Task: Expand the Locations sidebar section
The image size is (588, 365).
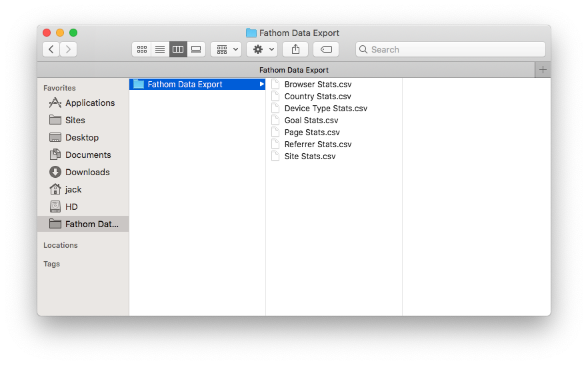Action: point(61,245)
